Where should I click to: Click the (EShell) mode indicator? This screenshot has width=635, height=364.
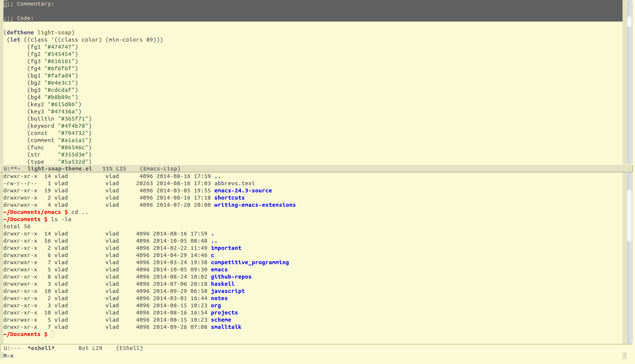(130, 348)
